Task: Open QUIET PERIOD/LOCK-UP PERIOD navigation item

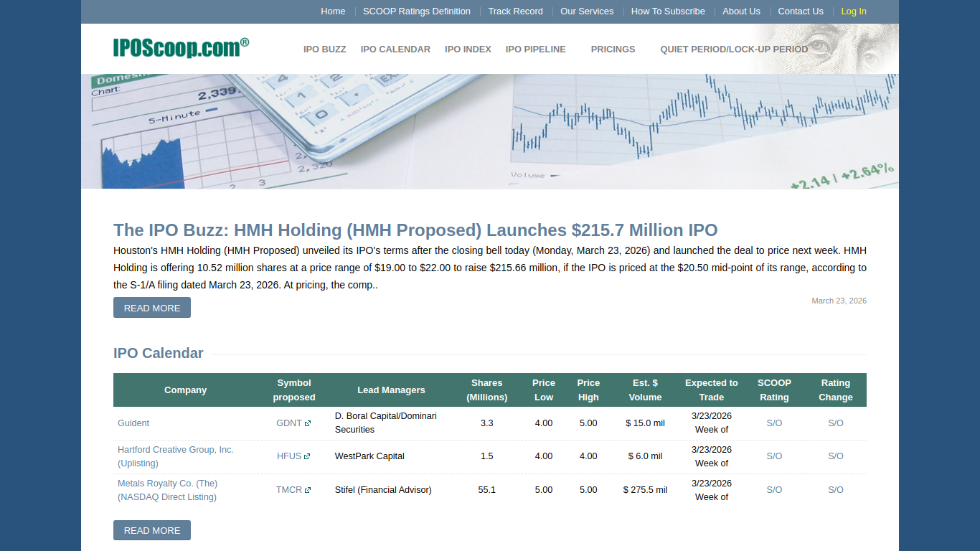Action: click(734, 50)
